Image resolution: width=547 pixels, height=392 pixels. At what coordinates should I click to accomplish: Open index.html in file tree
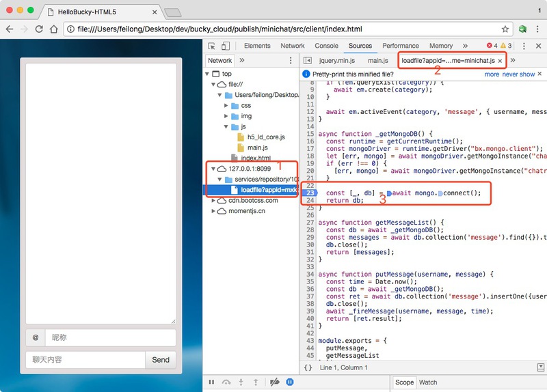tap(256, 158)
